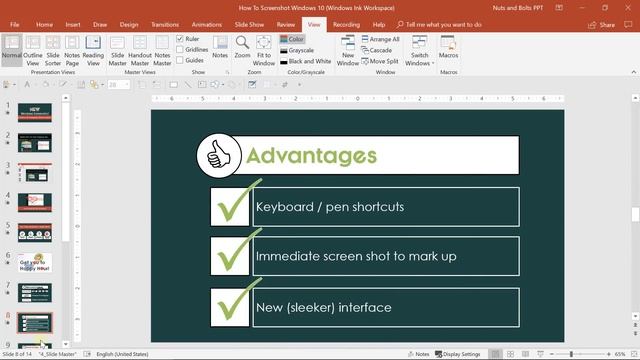Select Black and White view mode
The height and width of the screenshot is (360, 640).
click(306, 61)
